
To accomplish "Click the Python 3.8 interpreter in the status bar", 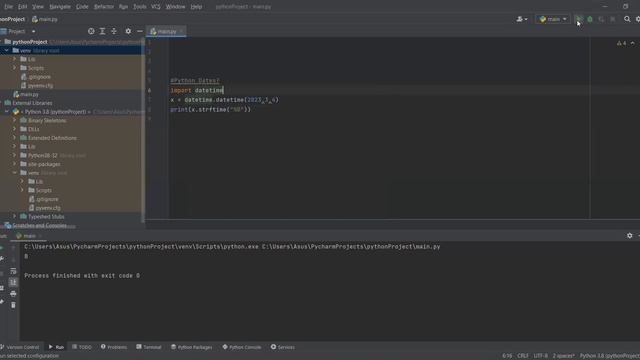I will coord(610,356).
